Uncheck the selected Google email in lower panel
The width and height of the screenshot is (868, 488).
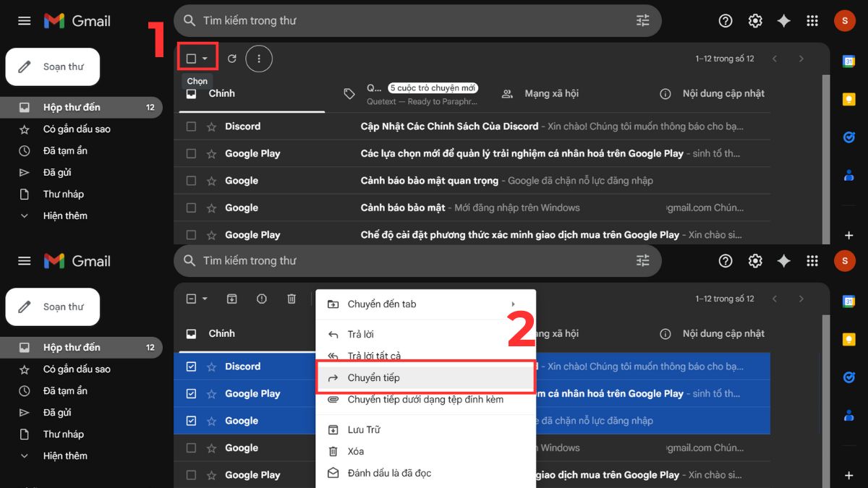[x=191, y=421]
